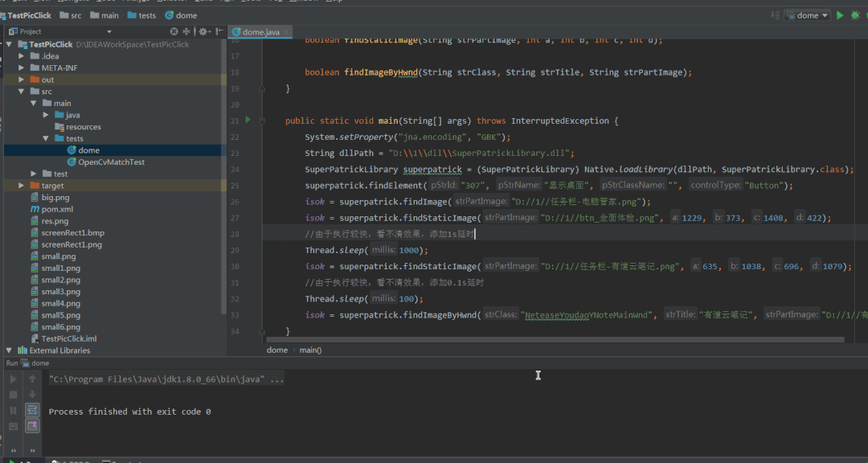Toggle the code fold marker on the main method line
This screenshot has width=868, height=463.
tap(262, 121)
